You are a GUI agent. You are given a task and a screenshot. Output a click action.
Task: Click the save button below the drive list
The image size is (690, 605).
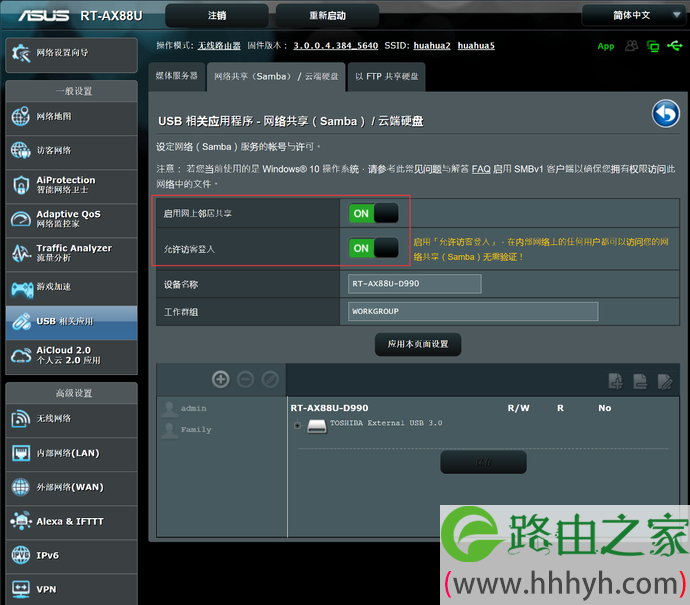point(483,462)
